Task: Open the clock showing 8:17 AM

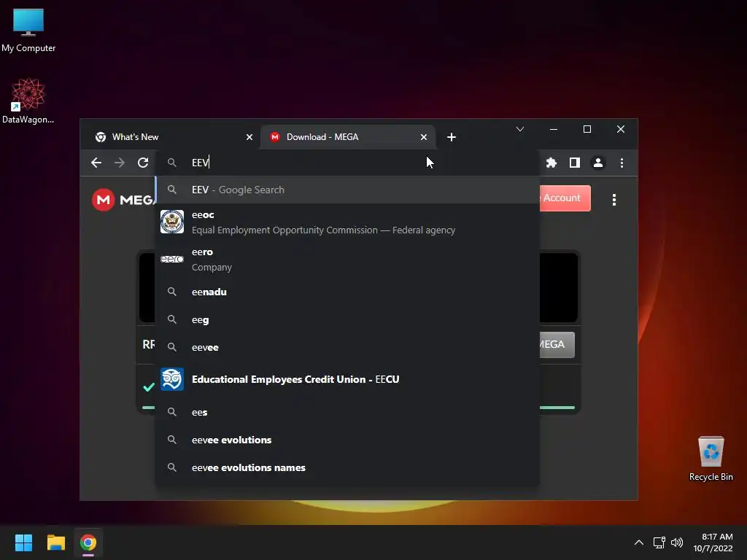Action: tap(713, 542)
